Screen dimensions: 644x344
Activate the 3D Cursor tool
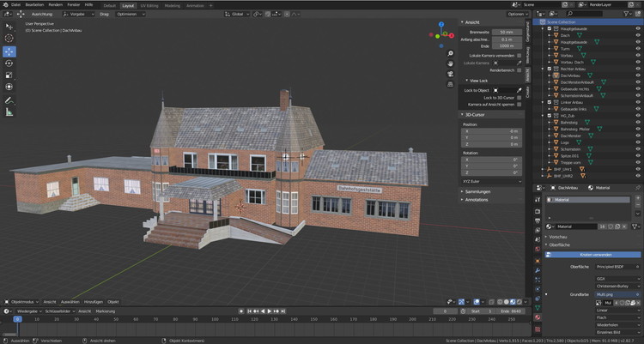[x=9, y=39]
